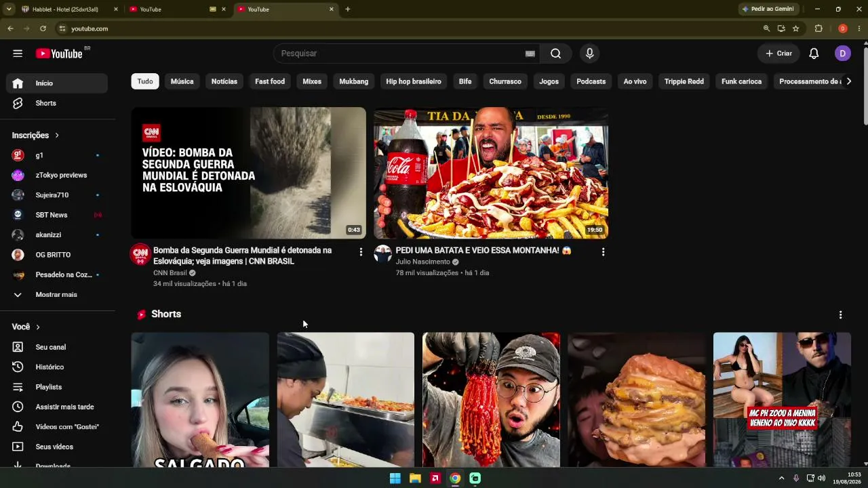Select the Ao vivo filter chip
The image size is (868, 488).
635,81
